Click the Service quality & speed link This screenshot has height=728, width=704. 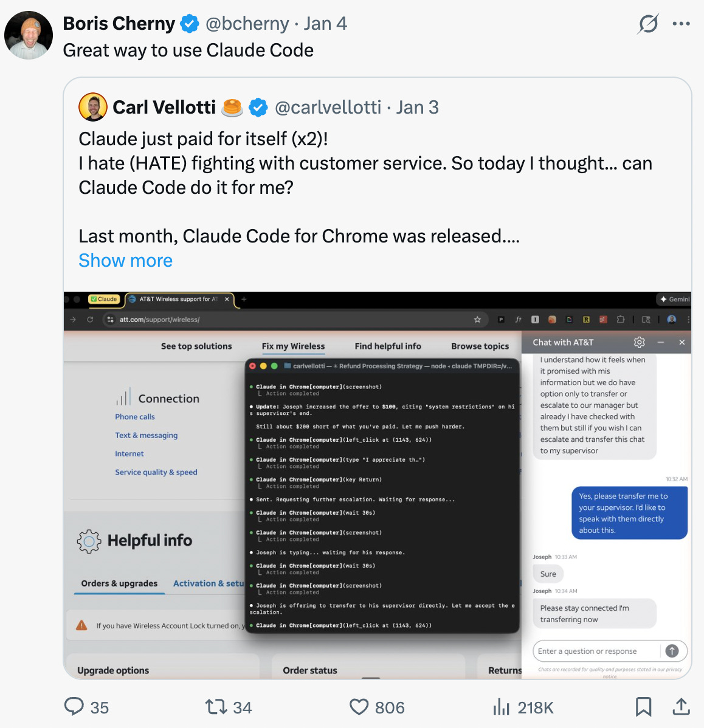[156, 472]
